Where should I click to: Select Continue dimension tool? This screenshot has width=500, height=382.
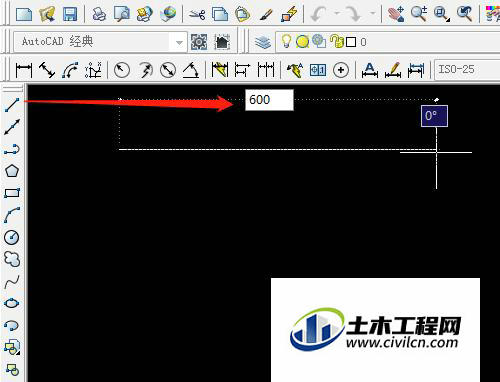coord(266,70)
